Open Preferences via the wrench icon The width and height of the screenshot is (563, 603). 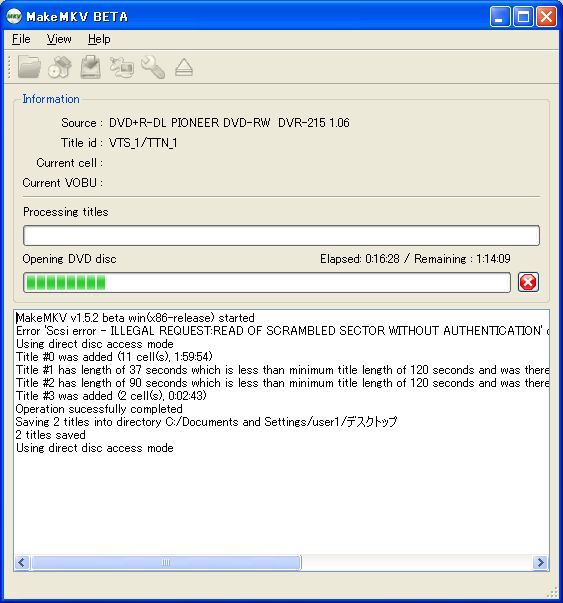[x=153, y=67]
